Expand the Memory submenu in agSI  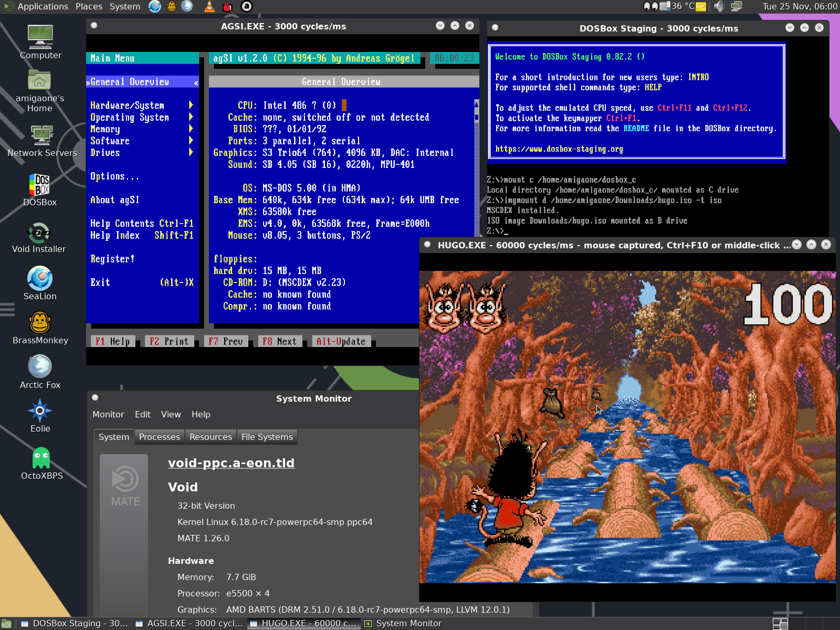[x=191, y=129]
